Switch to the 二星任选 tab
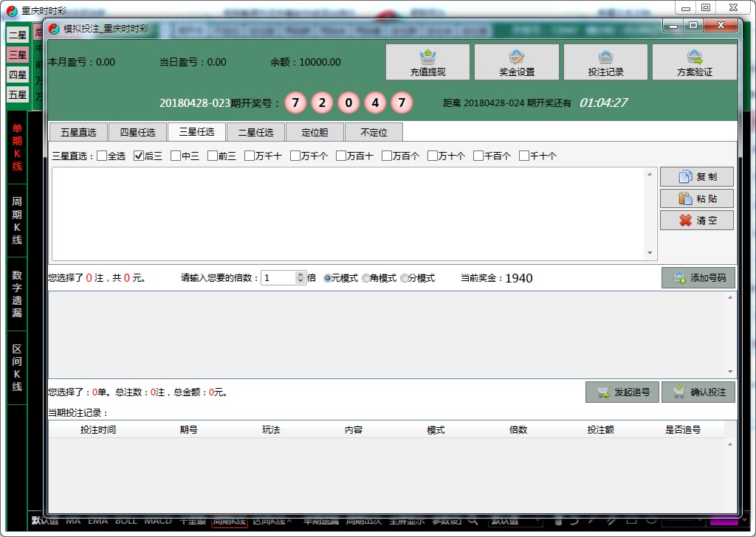This screenshot has height=537, width=756. 255,131
